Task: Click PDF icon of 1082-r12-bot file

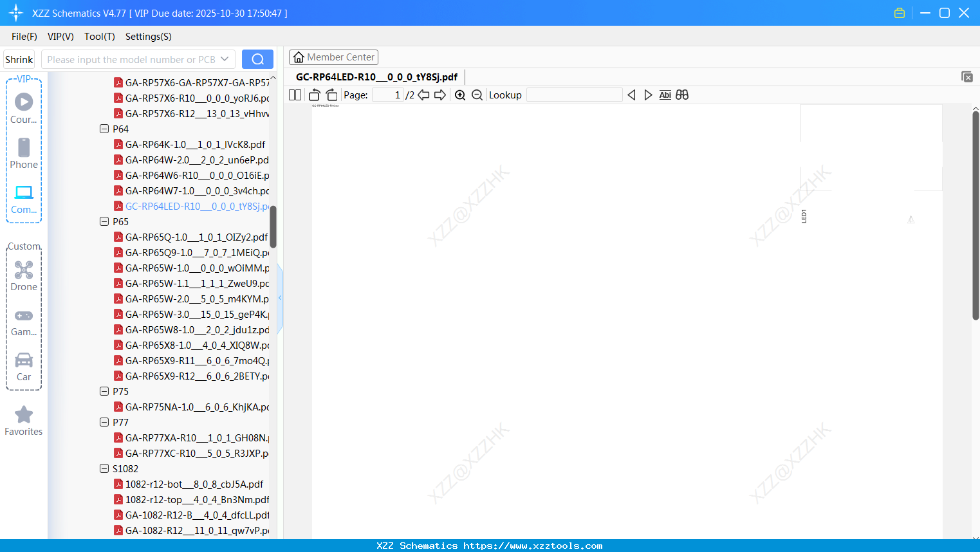Action: coord(118,484)
